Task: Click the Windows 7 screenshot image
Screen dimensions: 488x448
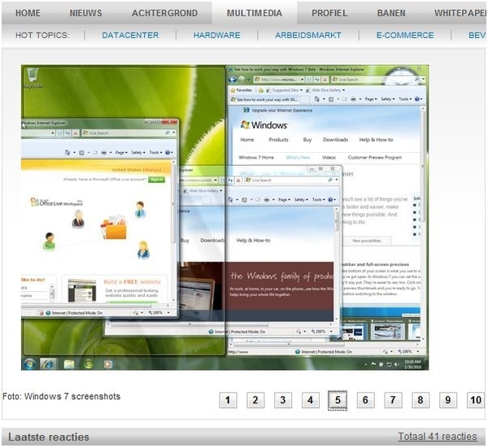Action: [x=224, y=217]
